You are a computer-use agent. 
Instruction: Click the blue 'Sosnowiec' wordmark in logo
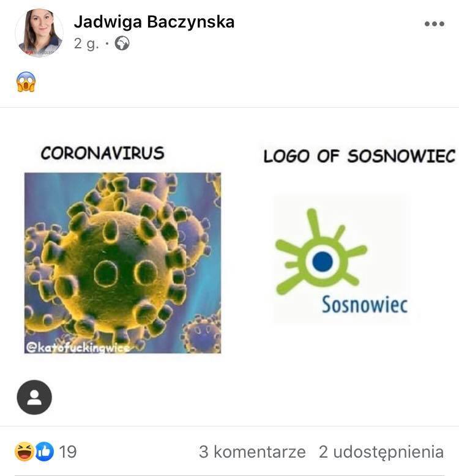tap(365, 305)
